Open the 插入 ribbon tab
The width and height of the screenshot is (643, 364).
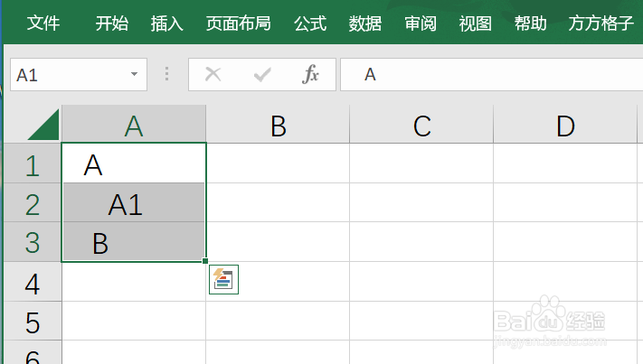167,23
